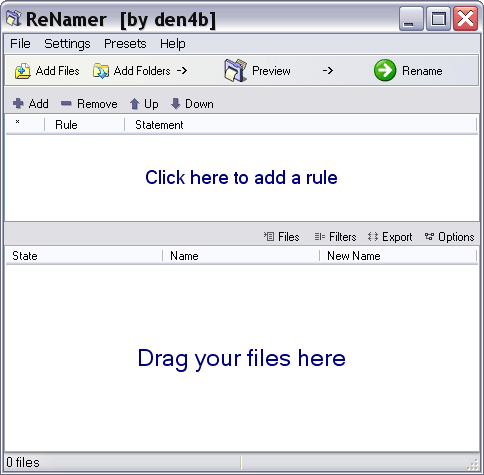
Task: Open the Help menu
Action: click(173, 44)
